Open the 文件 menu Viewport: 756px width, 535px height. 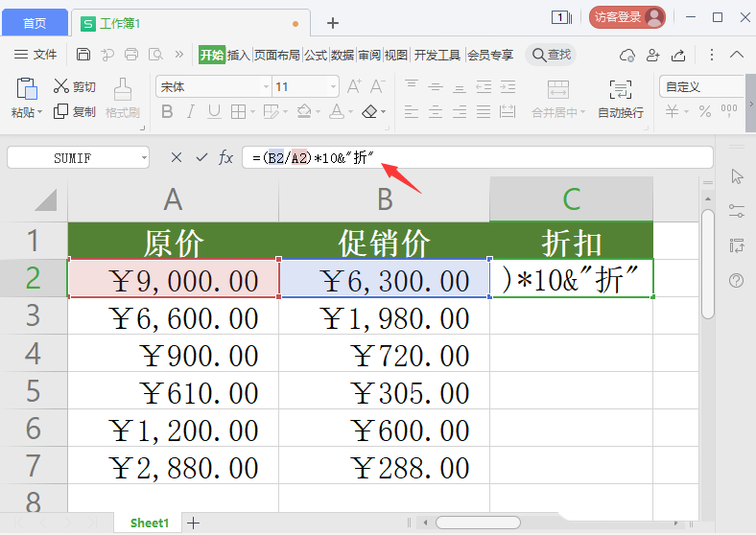pos(35,55)
